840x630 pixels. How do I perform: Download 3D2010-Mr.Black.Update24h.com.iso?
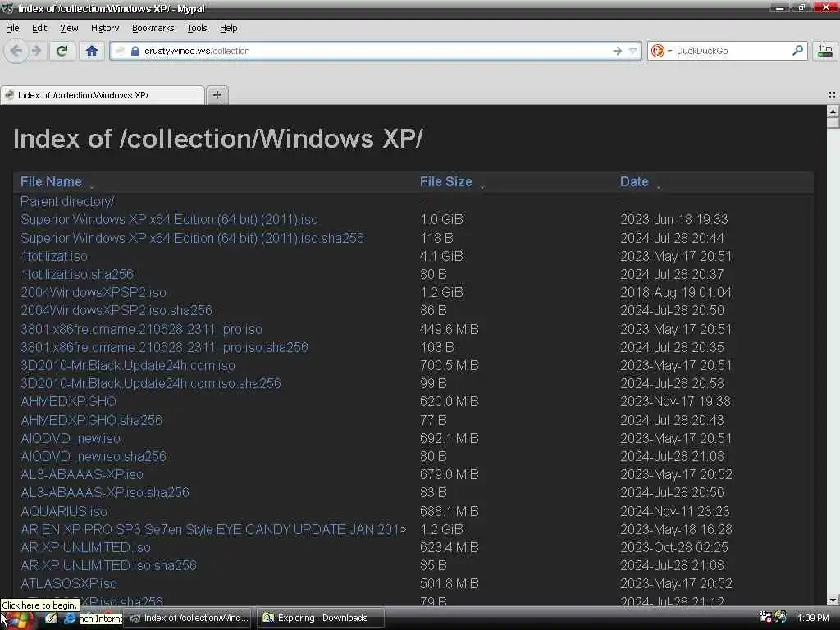pos(127,365)
